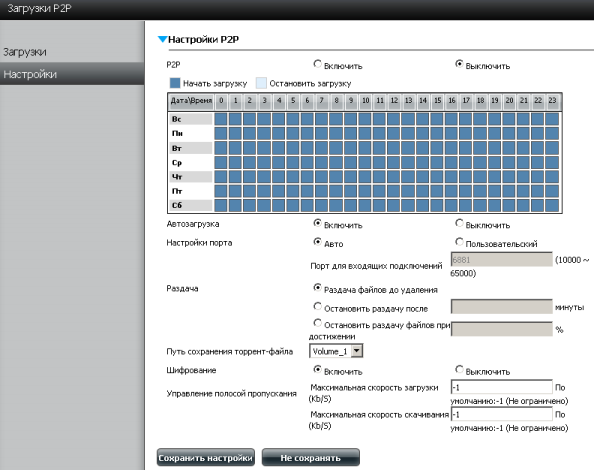The height and width of the screenshot is (470, 594).
Task: Select Остановить раздачу после radio option
Action: [x=317, y=306]
